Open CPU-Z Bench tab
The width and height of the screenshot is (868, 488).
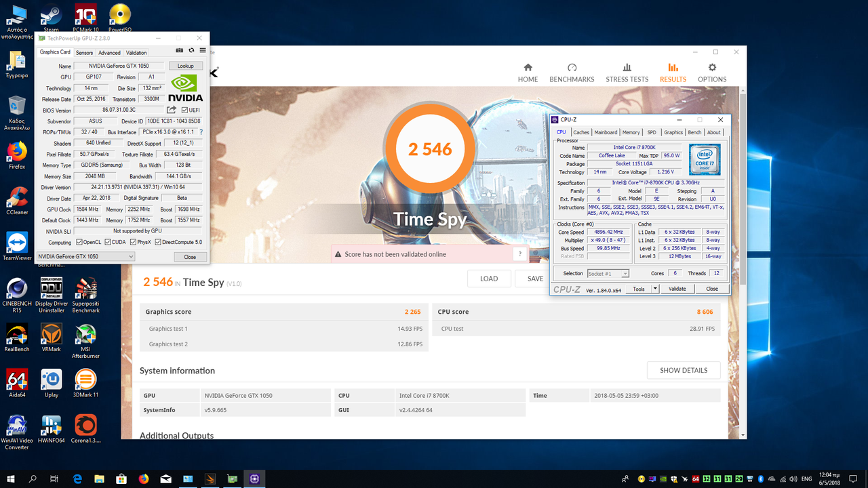695,132
